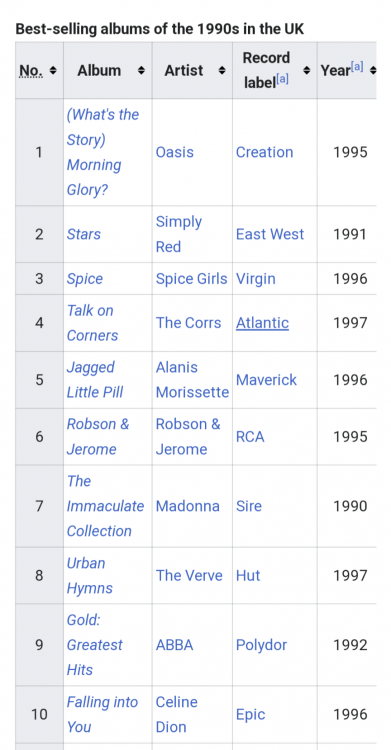The height and width of the screenshot is (750, 391).
Task: Sort table by Album column arrows
Action: [x=141, y=70]
